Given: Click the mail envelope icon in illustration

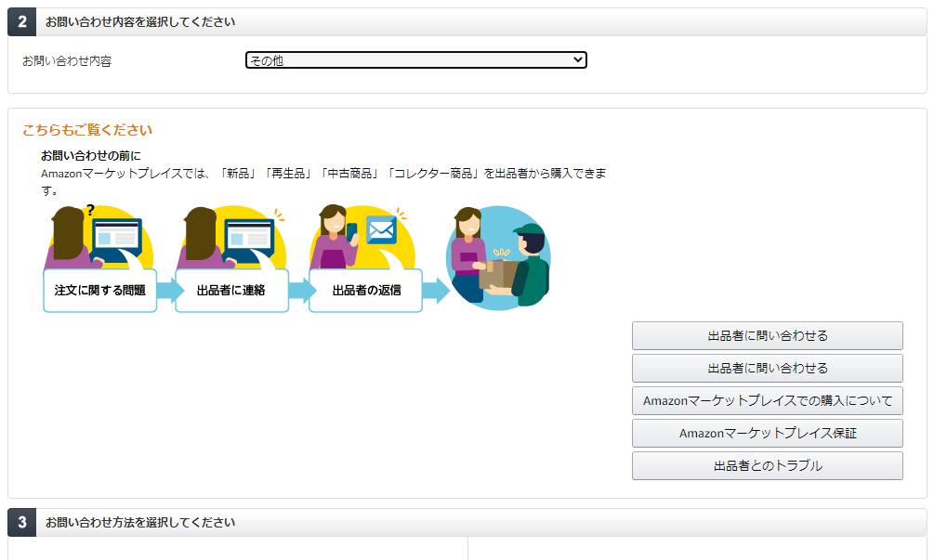Looking at the screenshot, I should (381, 230).
